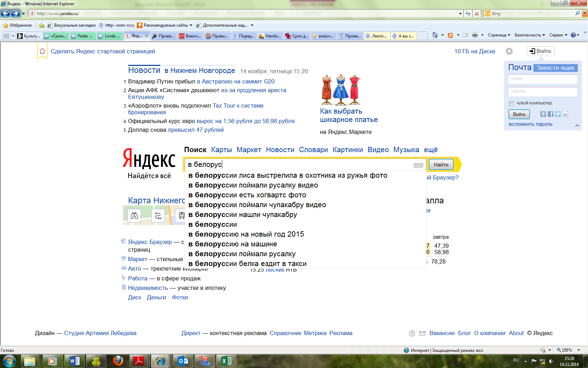Viewport: 588px width, 368px height.
Task: Click the RSS feeds icon
Action: coord(450,35)
